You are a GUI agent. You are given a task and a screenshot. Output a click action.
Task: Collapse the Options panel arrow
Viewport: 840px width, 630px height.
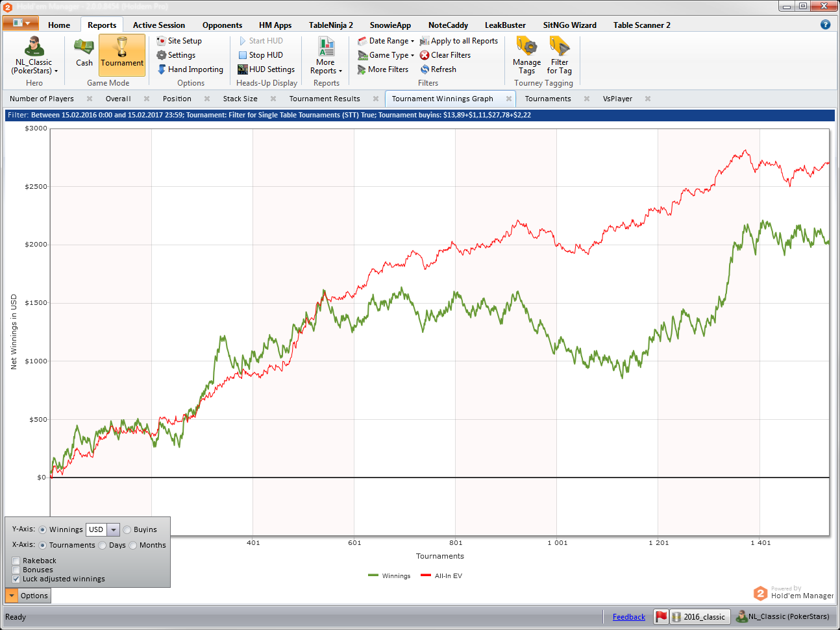12,596
